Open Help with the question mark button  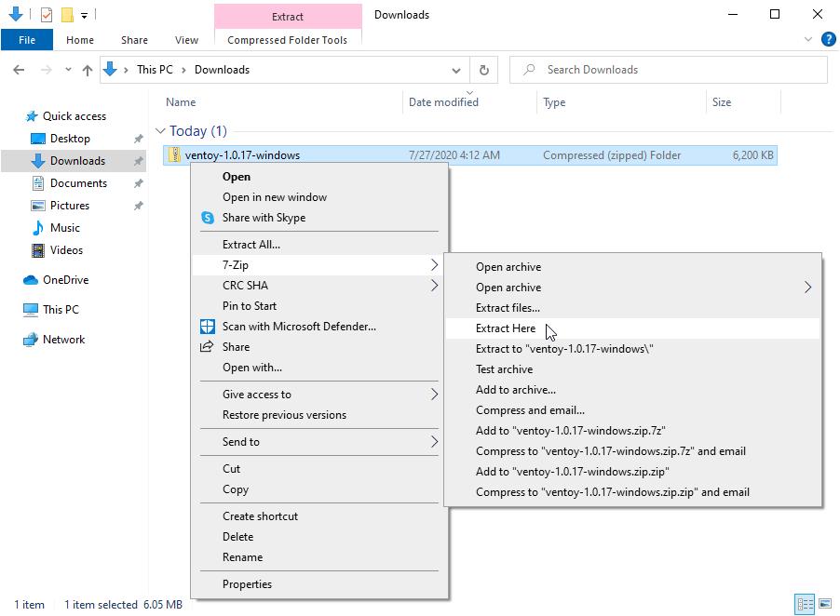[828, 39]
